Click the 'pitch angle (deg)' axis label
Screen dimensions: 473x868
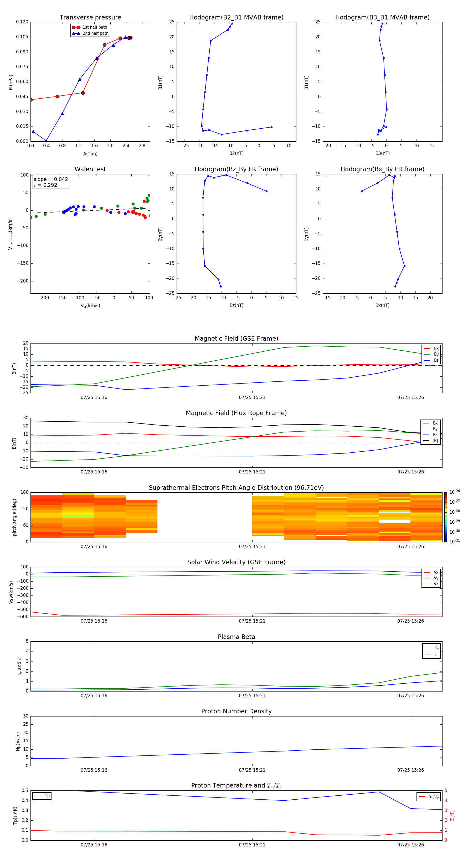(x=14, y=517)
